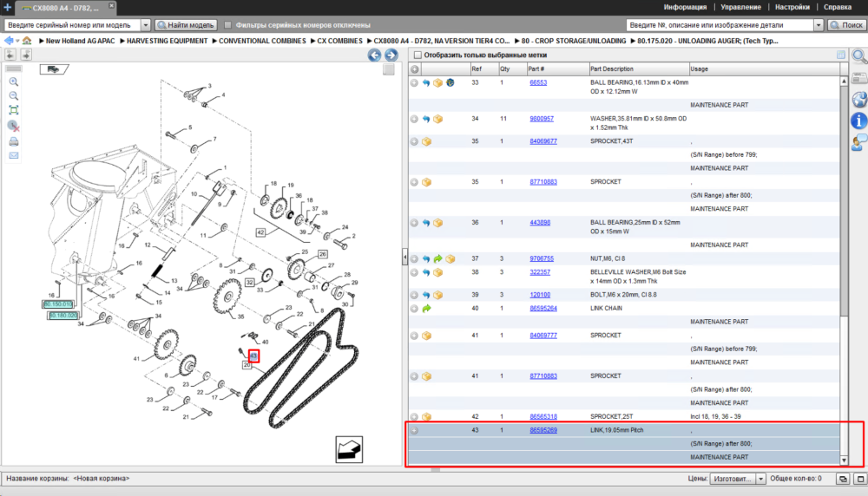
Task: Click the 'Поиск' search button
Action: (x=846, y=25)
